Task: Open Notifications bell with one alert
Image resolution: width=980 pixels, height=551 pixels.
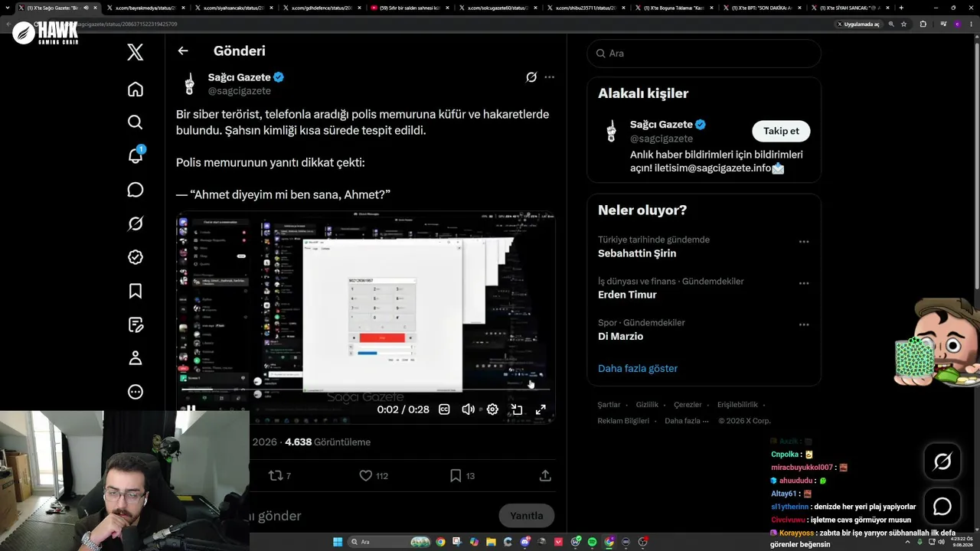Action: [x=136, y=155]
